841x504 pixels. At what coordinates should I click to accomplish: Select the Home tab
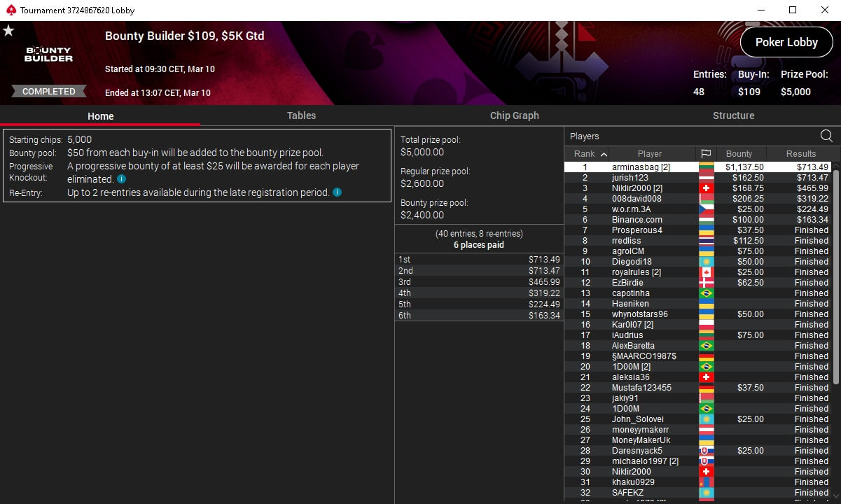click(101, 116)
